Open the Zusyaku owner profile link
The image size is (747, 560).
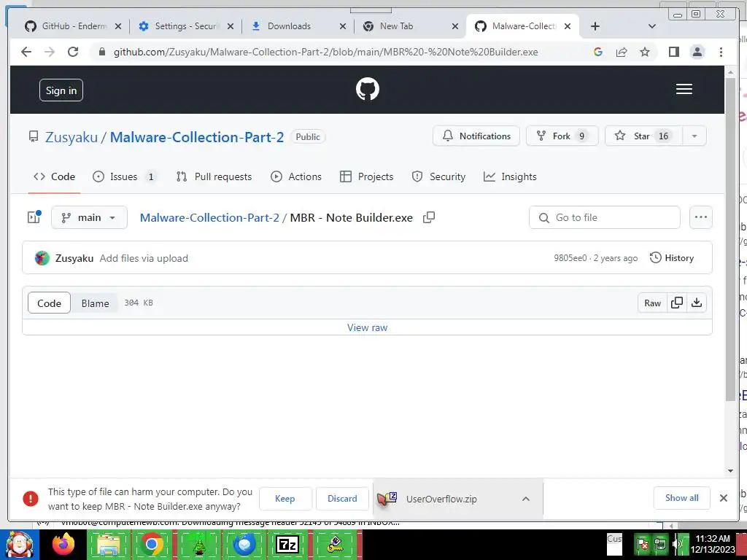pyautogui.click(x=71, y=137)
